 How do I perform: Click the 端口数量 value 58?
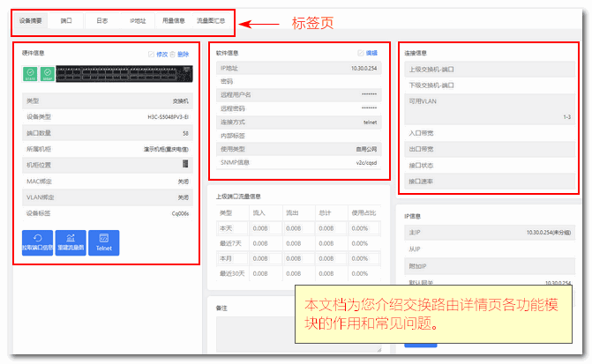(x=186, y=134)
